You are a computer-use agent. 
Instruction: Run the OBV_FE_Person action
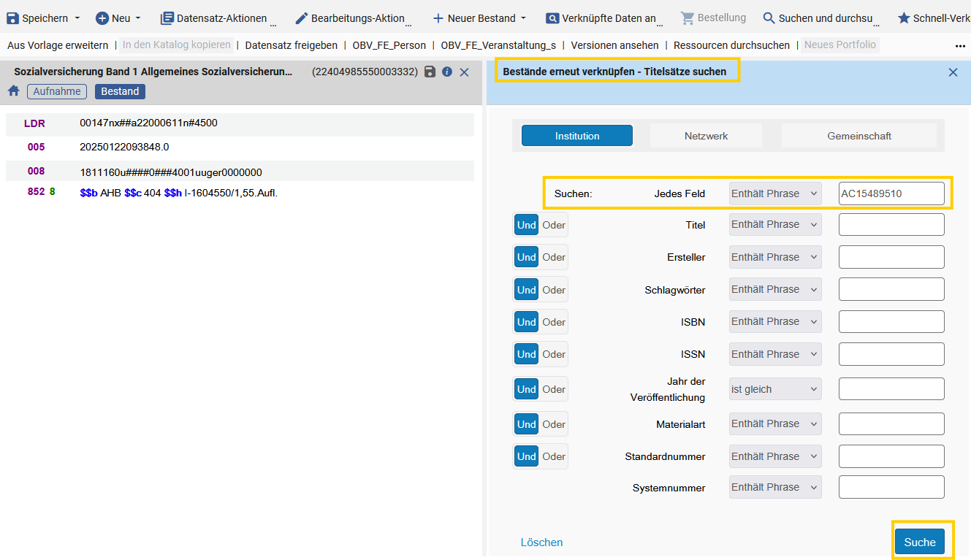click(389, 45)
